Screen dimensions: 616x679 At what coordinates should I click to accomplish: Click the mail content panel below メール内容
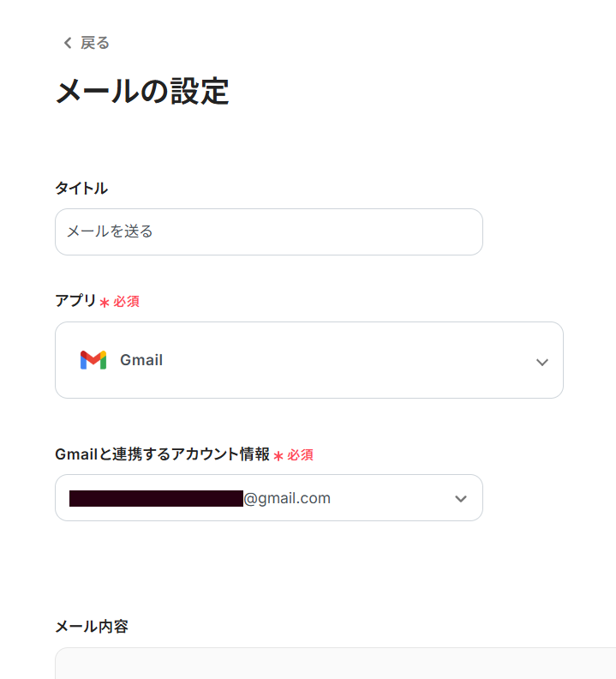pos(334,664)
